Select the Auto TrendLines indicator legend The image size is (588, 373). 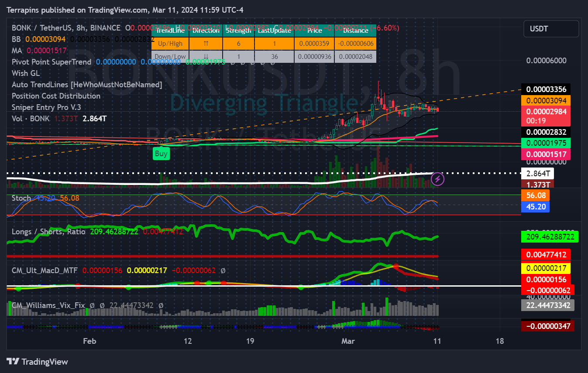87,85
